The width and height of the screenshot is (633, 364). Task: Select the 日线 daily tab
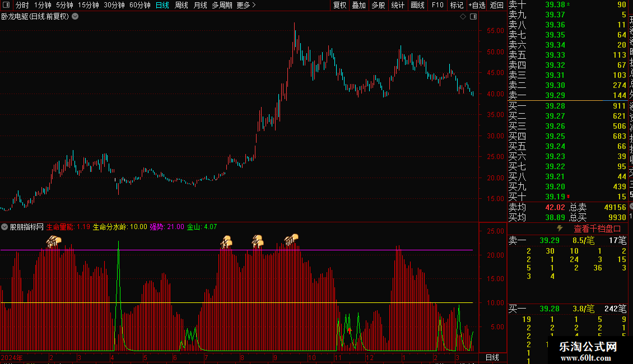point(162,5)
